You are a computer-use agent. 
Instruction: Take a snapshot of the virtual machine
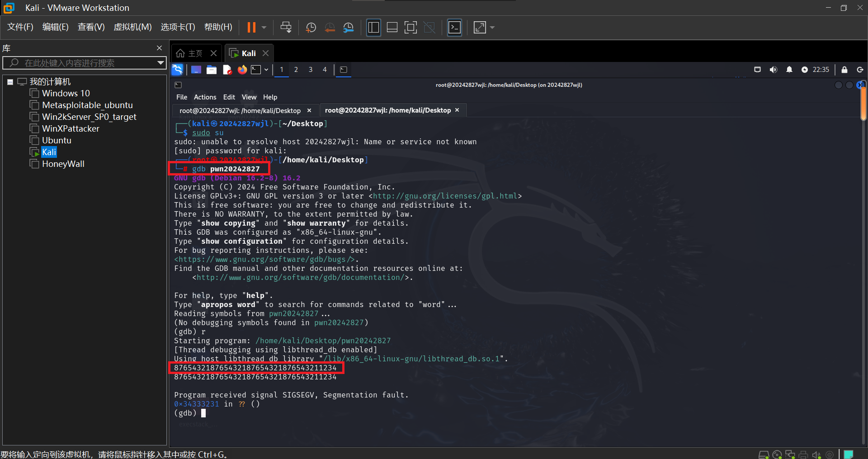click(x=311, y=28)
